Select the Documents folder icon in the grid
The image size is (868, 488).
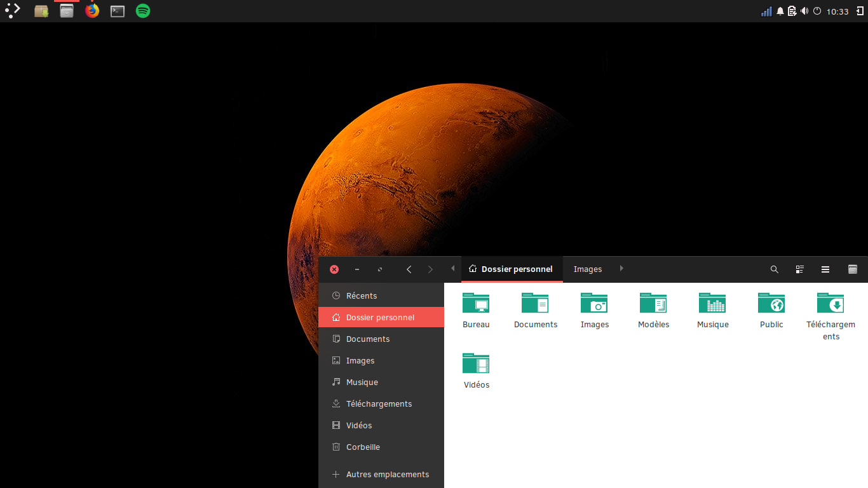535,303
